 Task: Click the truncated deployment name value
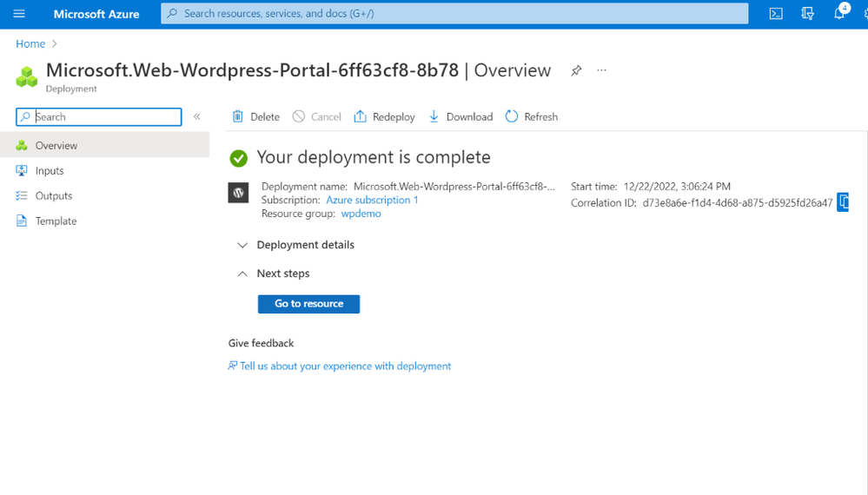tap(454, 187)
